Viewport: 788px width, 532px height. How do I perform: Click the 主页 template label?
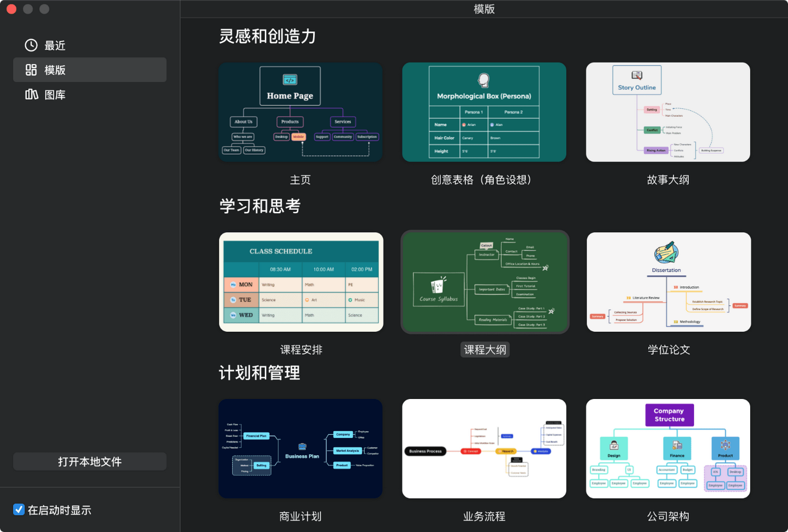tap(300, 180)
